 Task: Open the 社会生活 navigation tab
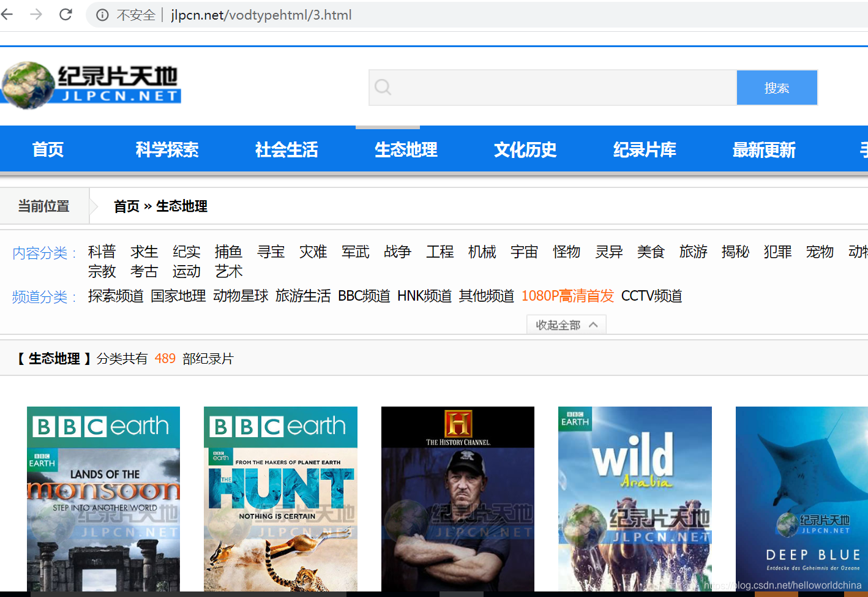pos(286,149)
